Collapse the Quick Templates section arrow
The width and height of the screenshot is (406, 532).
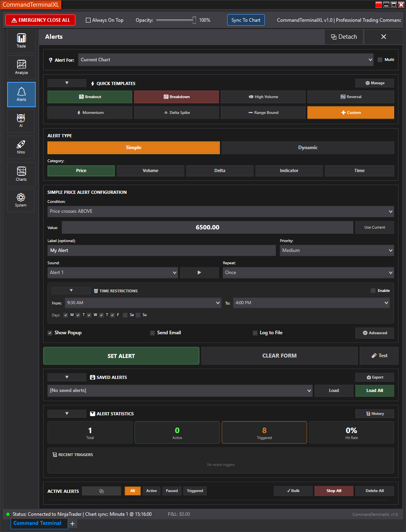(x=67, y=83)
